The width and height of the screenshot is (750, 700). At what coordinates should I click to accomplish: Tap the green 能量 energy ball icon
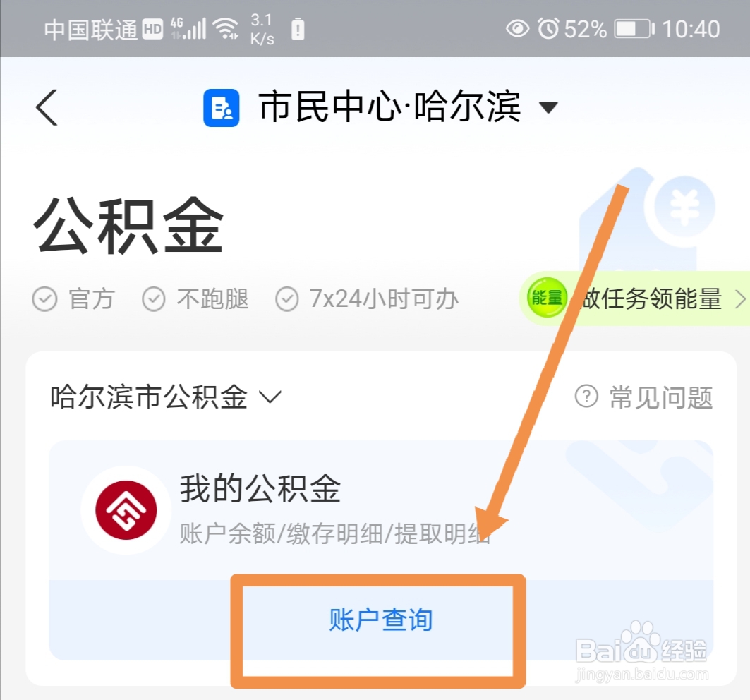(547, 298)
